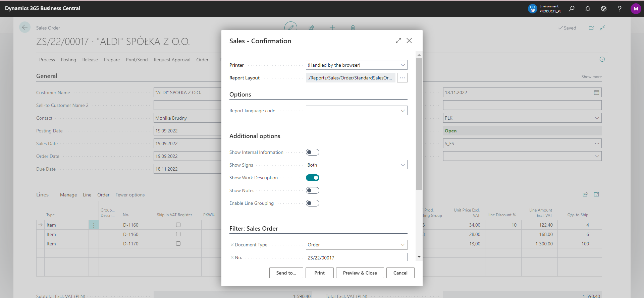
Task: Click the dialog vertical scrollbar thumb
Action: [419, 124]
